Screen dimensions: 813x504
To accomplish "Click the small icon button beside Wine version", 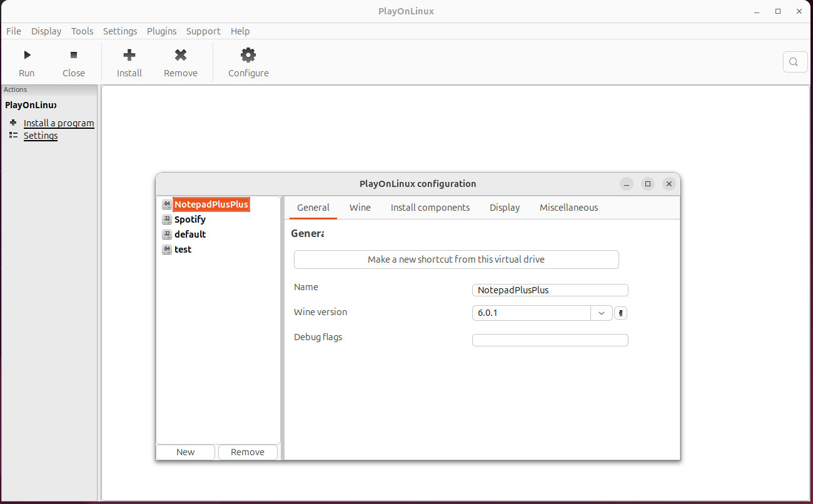I will [x=620, y=313].
